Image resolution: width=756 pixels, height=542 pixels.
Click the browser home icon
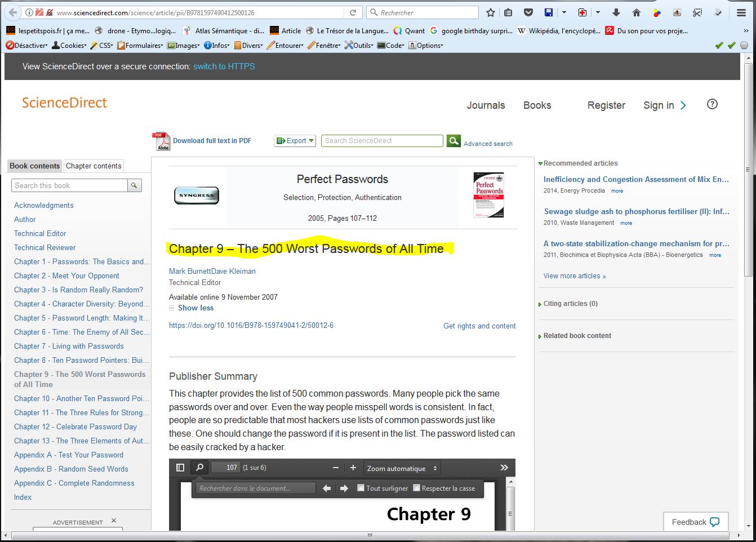637,12
